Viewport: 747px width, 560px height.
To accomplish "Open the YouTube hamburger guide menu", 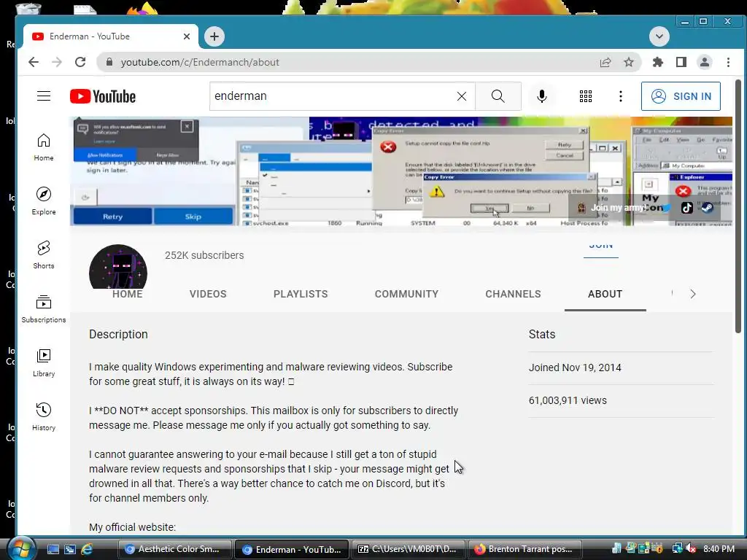I will [x=44, y=96].
